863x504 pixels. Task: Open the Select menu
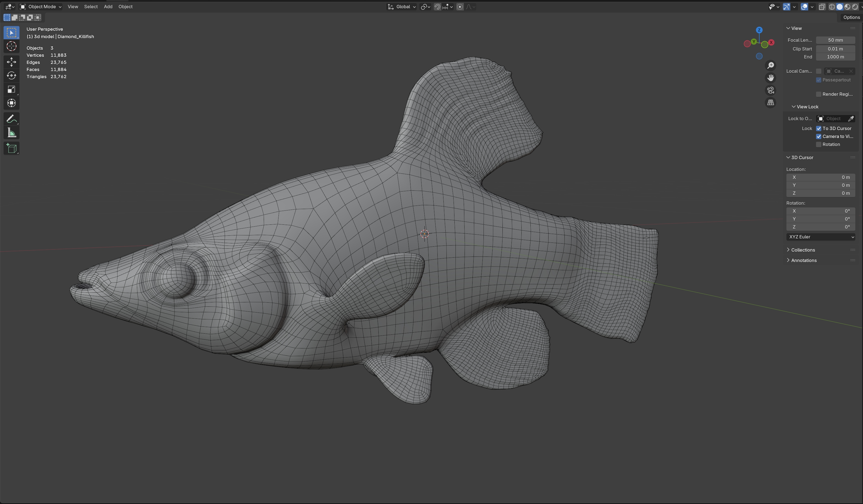point(91,7)
